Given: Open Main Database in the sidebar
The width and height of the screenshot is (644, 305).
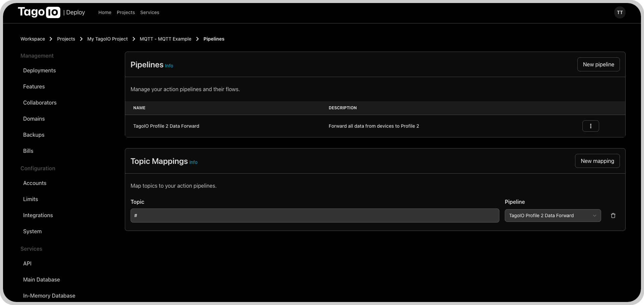Looking at the screenshot, I should click(42, 280).
